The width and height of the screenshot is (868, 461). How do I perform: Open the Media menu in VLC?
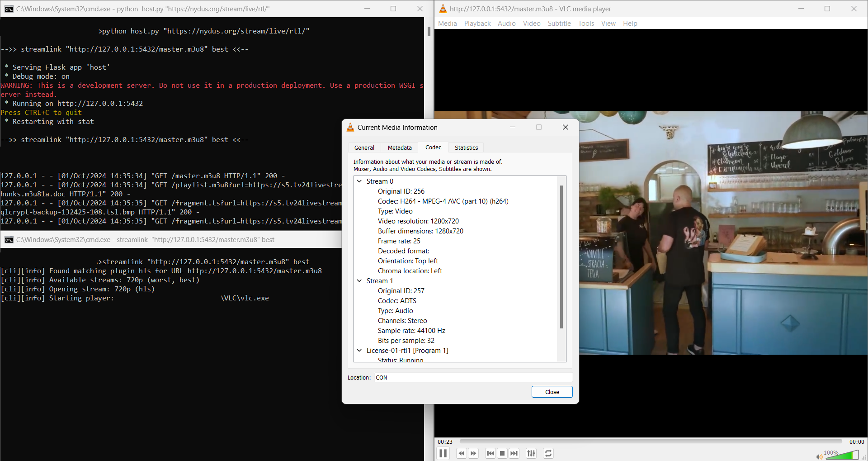coord(448,24)
